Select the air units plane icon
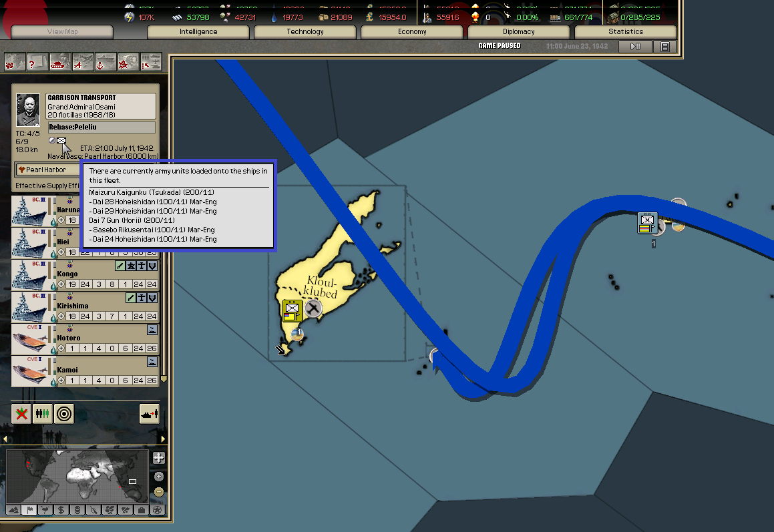This screenshot has height=532, width=774. coord(83,63)
